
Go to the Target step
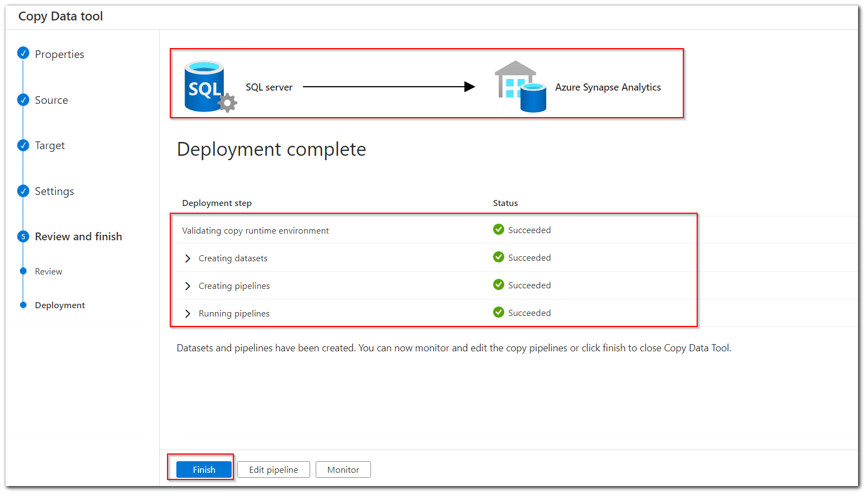coord(50,145)
